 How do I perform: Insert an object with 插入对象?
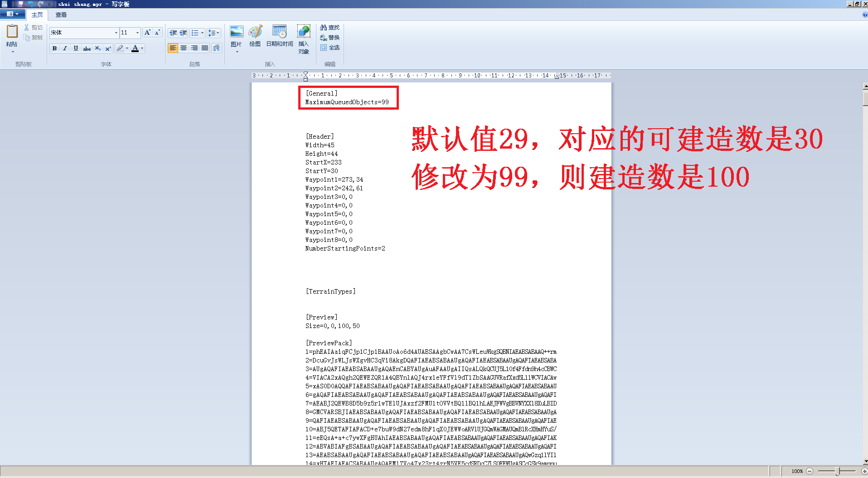[x=304, y=39]
